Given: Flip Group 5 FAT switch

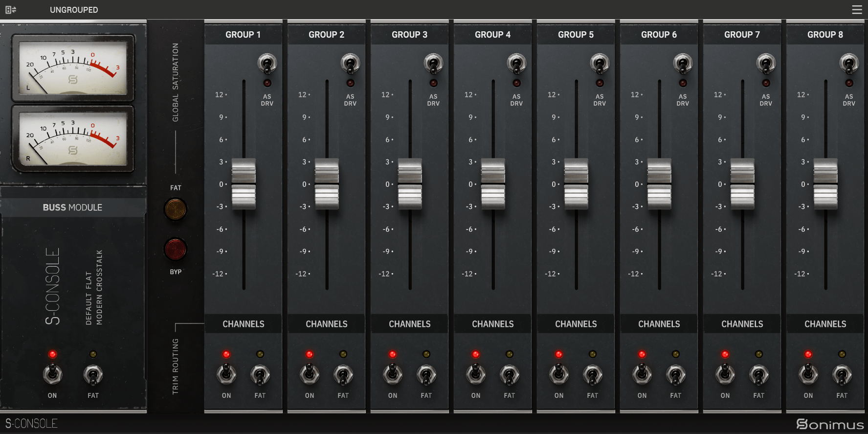Looking at the screenshot, I should (x=593, y=374).
